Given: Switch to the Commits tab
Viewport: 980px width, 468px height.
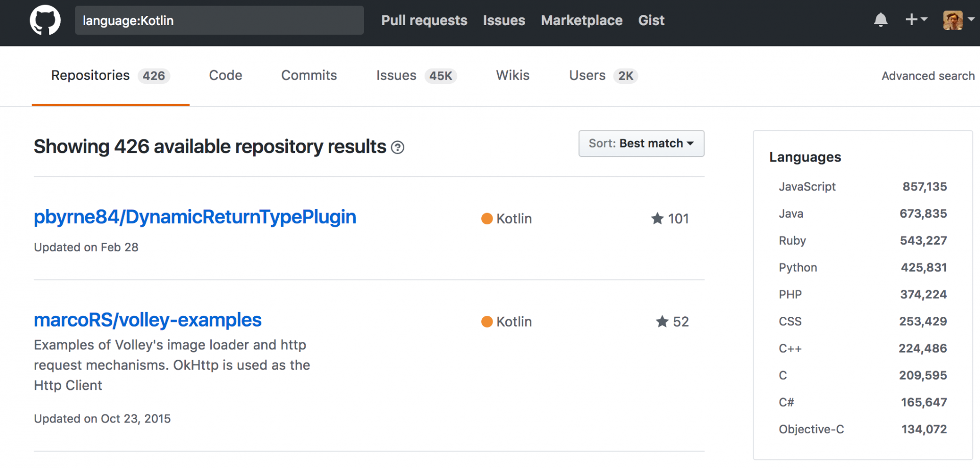Looking at the screenshot, I should pos(309,76).
